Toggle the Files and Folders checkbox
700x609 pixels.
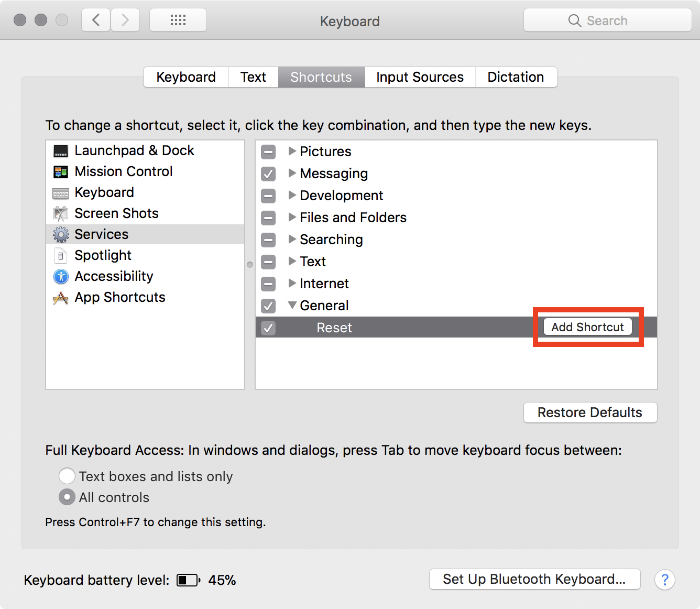pos(268,218)
